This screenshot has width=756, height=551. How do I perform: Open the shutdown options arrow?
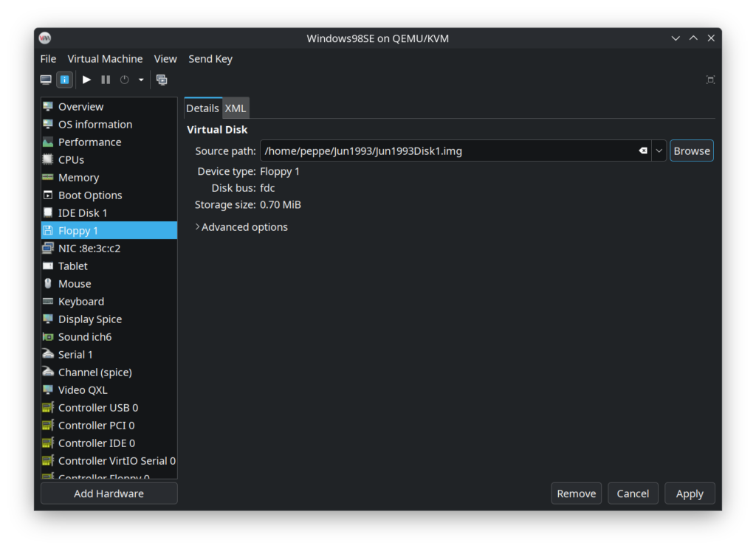click(140, 79)
